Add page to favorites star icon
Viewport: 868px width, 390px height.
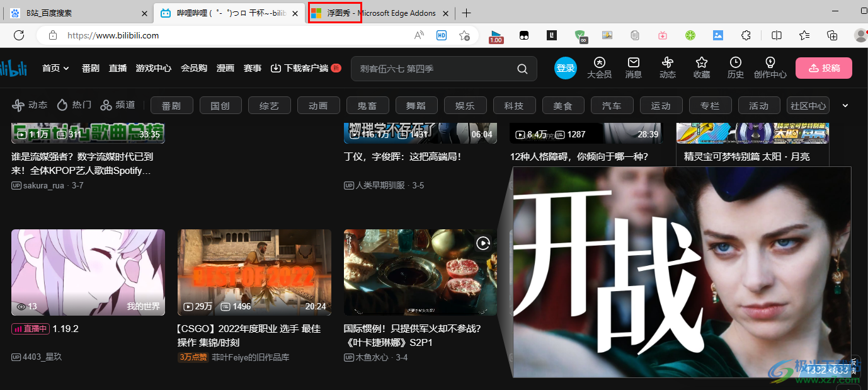464,35
